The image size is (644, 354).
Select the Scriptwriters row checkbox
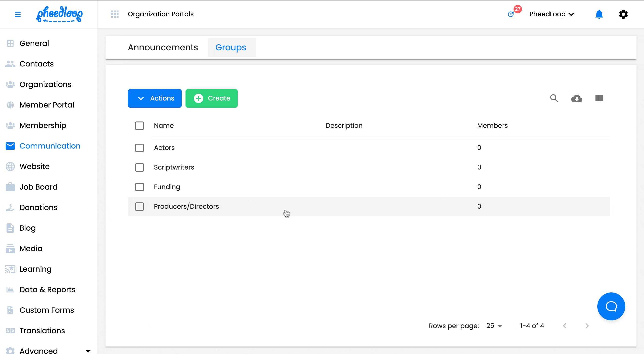(139, 167)
